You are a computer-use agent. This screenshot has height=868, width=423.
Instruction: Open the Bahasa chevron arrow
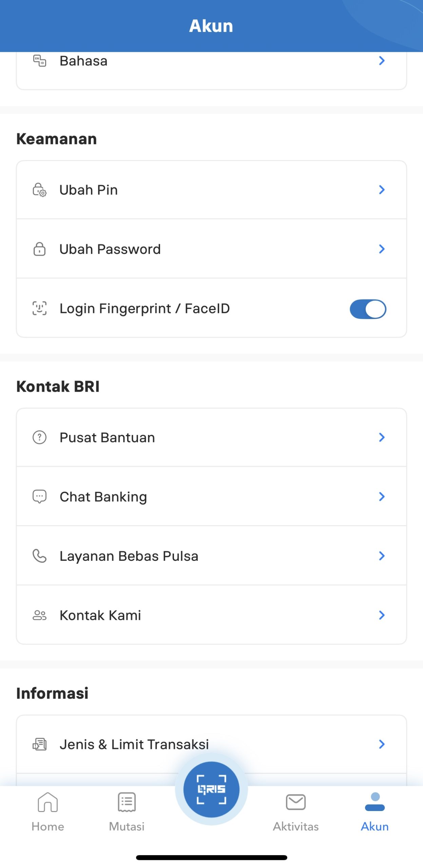(382, 61)
